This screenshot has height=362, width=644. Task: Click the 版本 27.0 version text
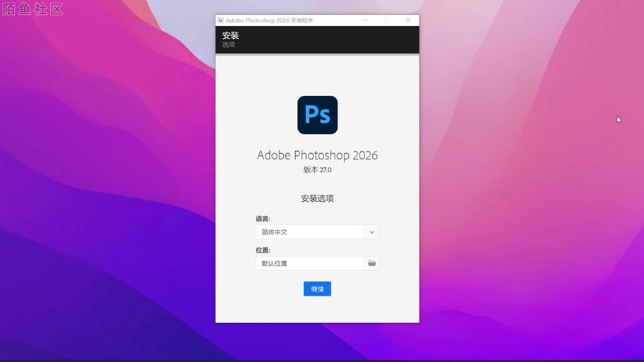[317, 170]
